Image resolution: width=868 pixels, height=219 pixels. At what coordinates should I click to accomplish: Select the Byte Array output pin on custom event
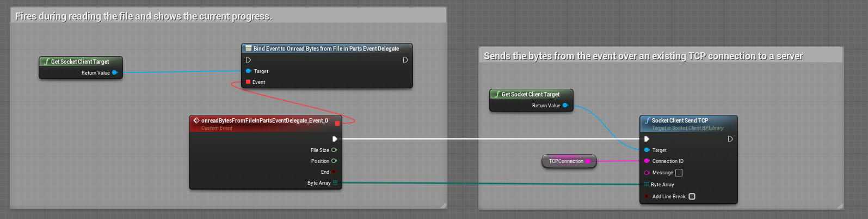click(x=335, y=183)
